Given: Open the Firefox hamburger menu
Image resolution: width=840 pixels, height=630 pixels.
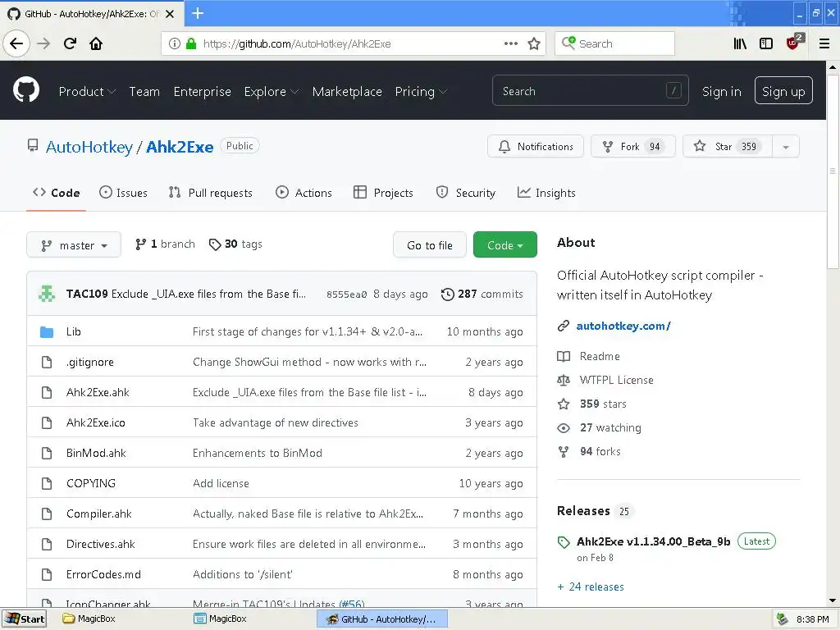Looking at the screenshot, I should [x=824, y=43].
